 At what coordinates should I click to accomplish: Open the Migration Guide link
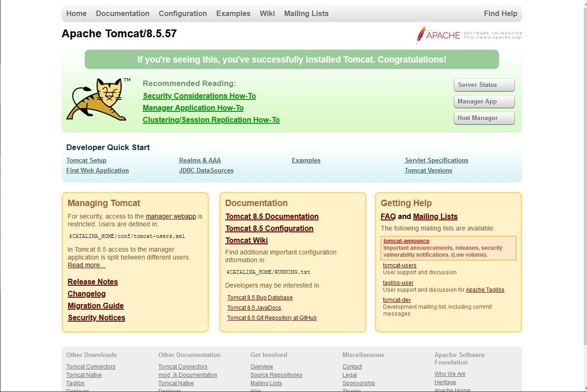click(x=96, y=306)
